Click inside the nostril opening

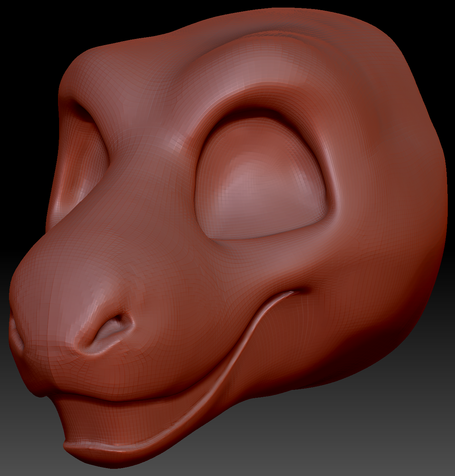pos(110,330)
